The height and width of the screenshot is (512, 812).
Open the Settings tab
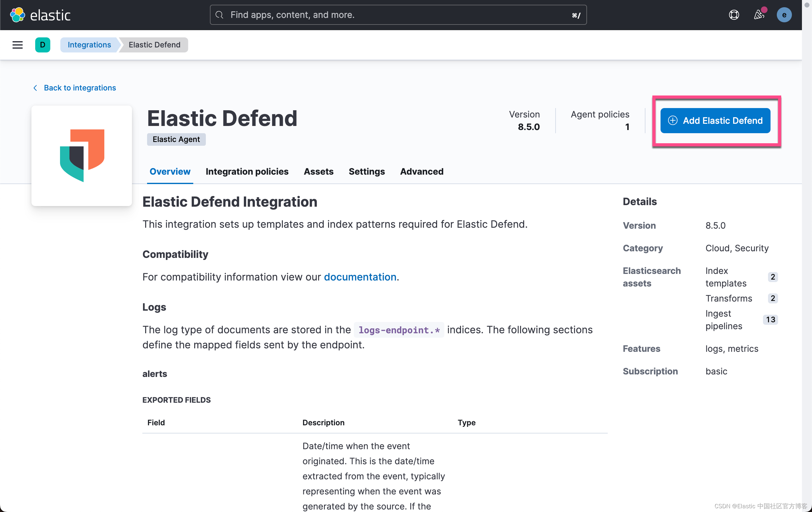(366, 172)
